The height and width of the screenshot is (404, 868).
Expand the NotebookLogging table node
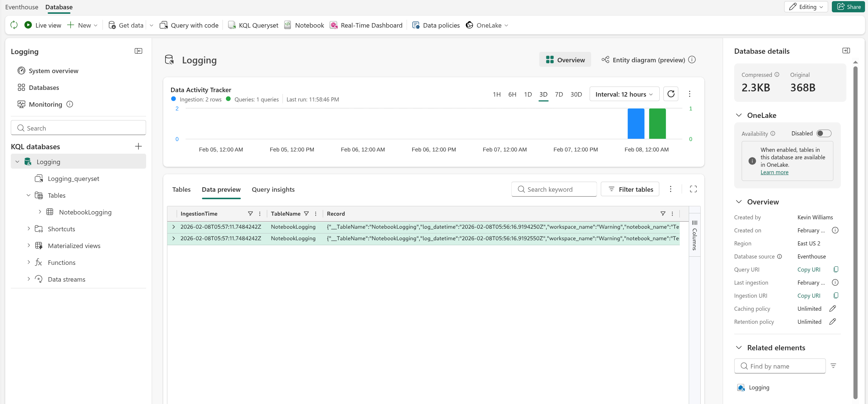[40, 212]
